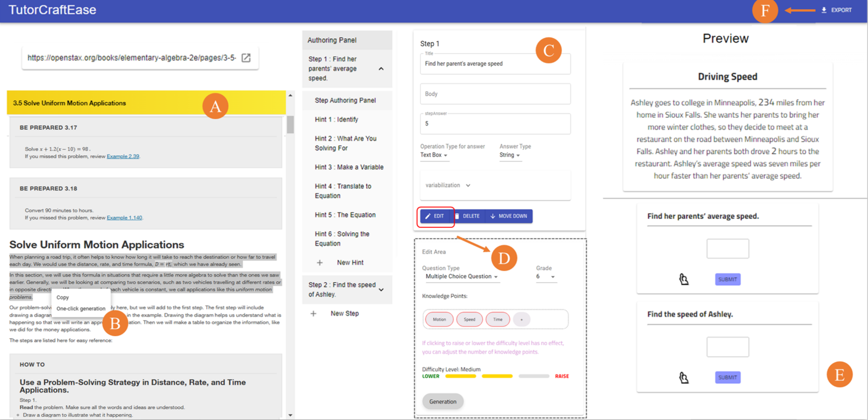Click the Delete trash button
The width and height of the screenshot is (868, 420).
coord(467,216)
